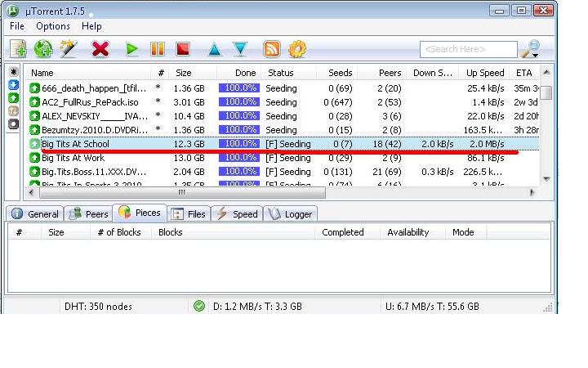This screenshot has width=588, height=368.
Task: Click horizontal scrollbar left arrow
Action: click(x=31, y=193)
